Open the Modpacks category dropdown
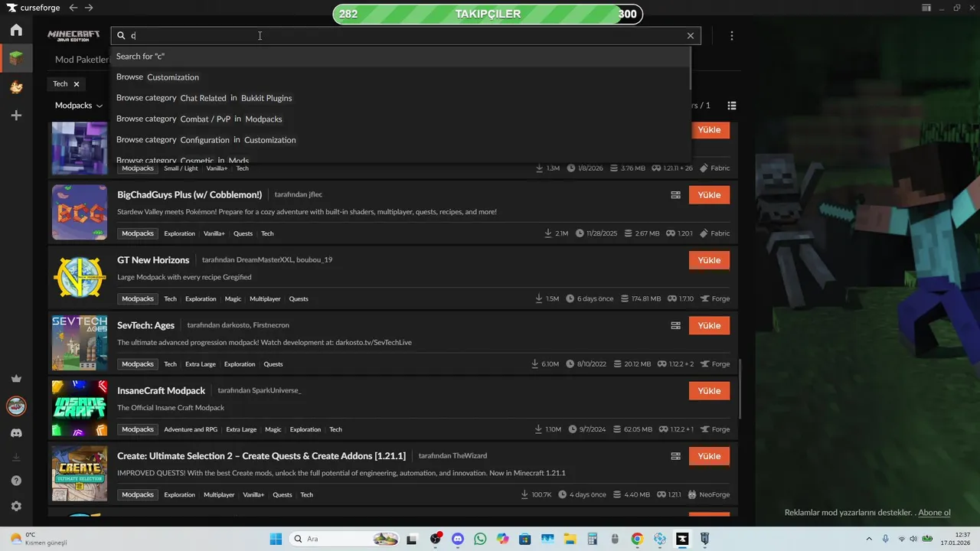Image resolution: width=980 pixels, height=551 pixels. click(79, 106)
